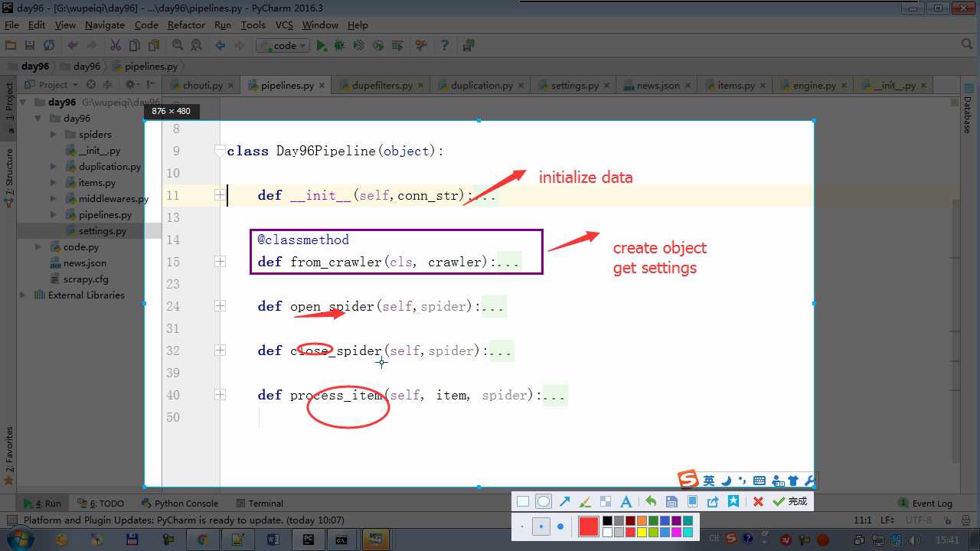Screen dimensions: 980x551
Task: Share the screenshot using the export icon
Action: point(713,502)
